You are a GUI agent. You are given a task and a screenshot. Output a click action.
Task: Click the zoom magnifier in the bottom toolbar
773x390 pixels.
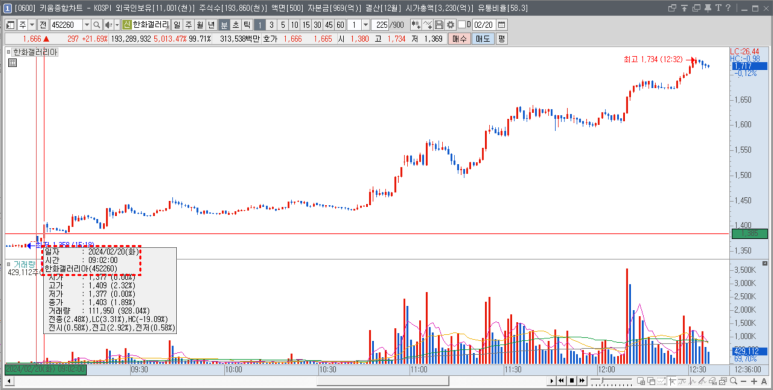coord(734,381)
